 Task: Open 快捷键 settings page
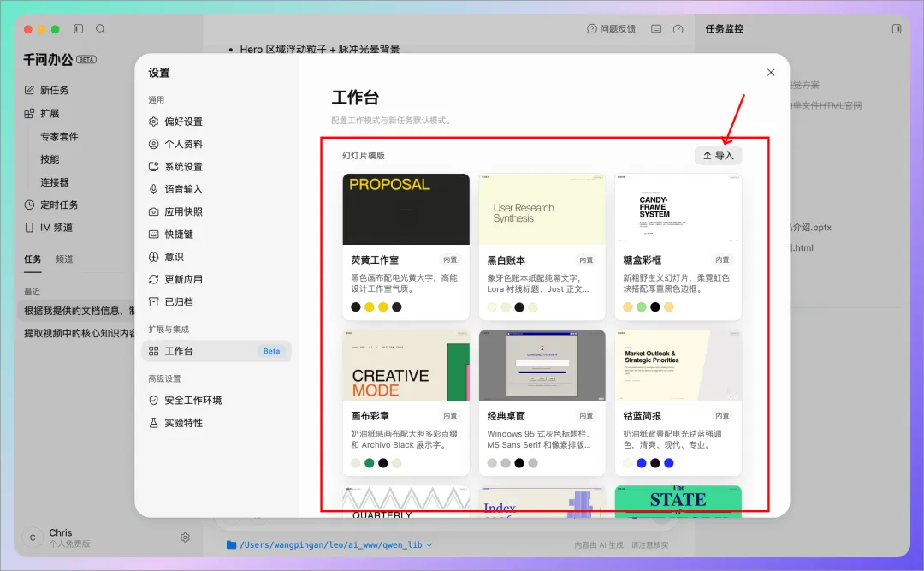click(x=218, y=235)
